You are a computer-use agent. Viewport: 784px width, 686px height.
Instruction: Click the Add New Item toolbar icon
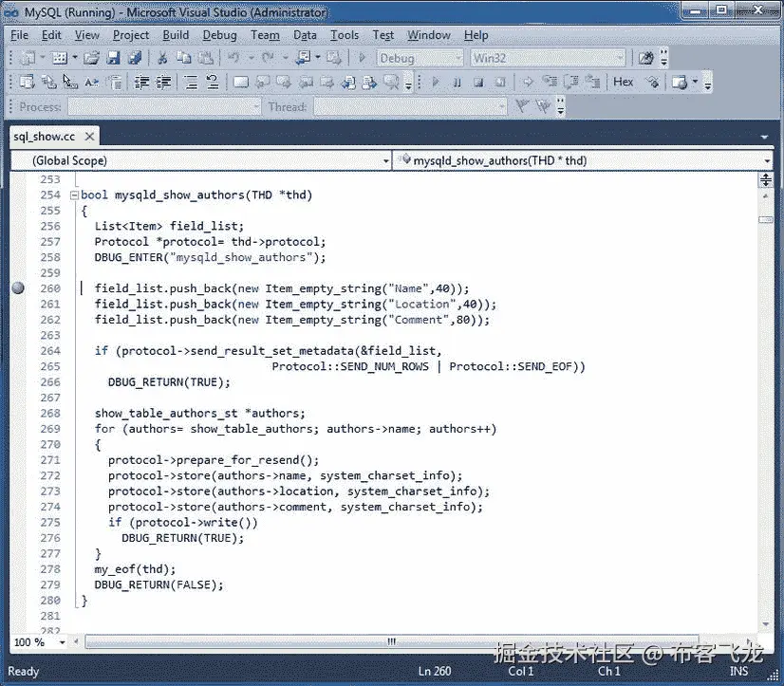tap(60, 58)
